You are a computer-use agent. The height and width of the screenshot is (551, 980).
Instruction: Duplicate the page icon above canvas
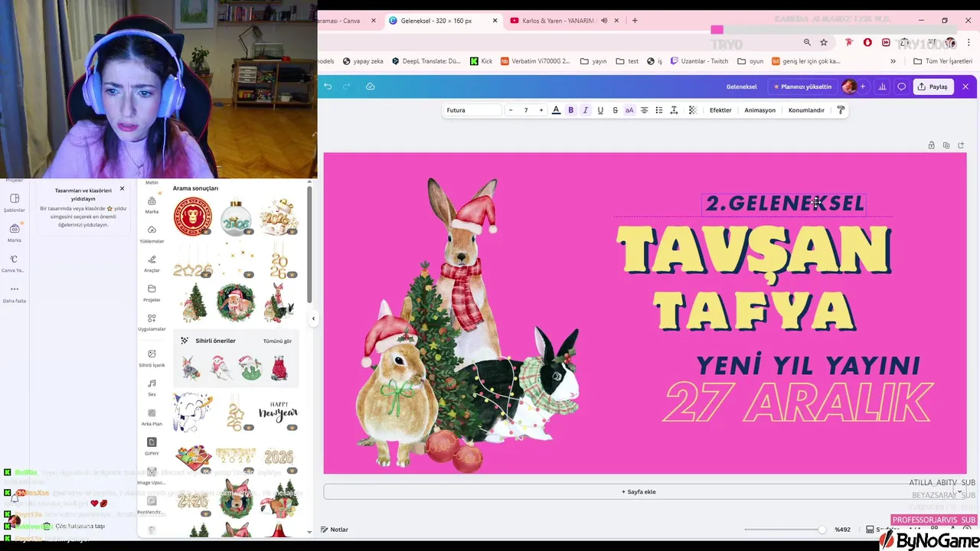946,145
